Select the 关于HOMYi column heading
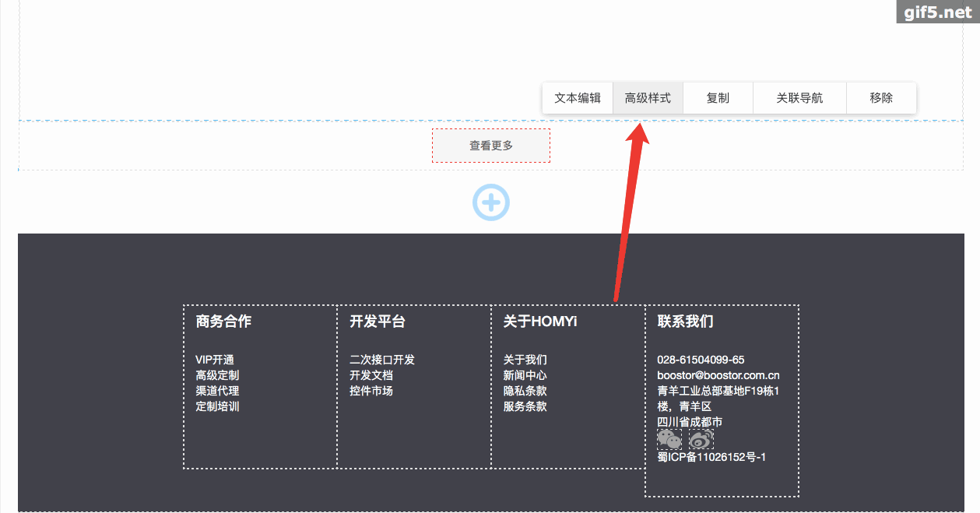The height and width of the screenshot is (513, 980). point(540,322)
